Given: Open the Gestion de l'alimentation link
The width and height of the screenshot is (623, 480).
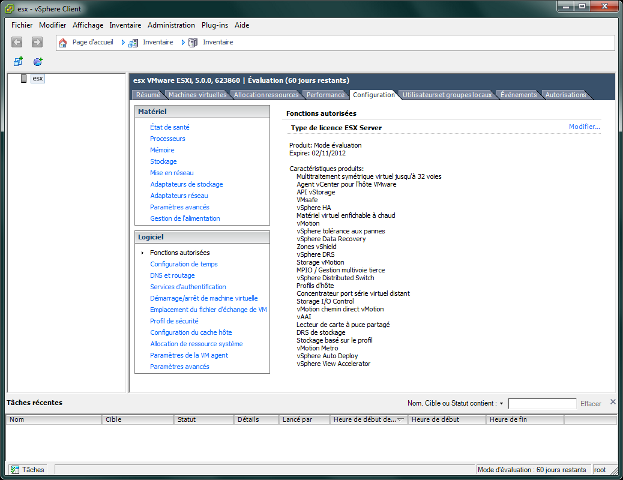Looking at the screenshot, I should [x=185, y=219].
